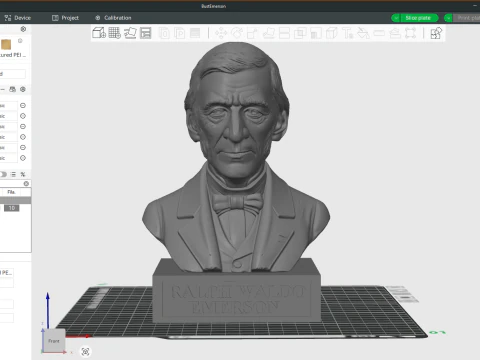Open the Calibration tab
The height and width of the screenshot is (360, 480).
[113, 18]
